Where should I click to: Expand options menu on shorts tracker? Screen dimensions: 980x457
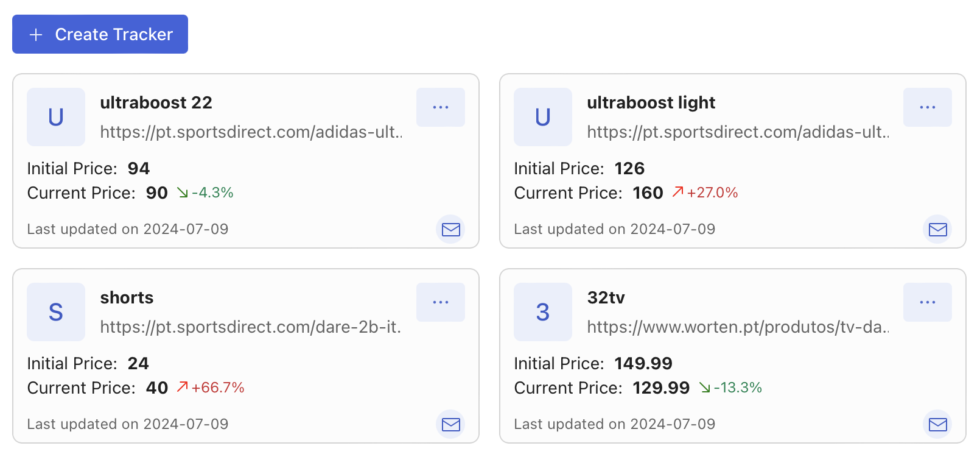[x=441, y=302]
